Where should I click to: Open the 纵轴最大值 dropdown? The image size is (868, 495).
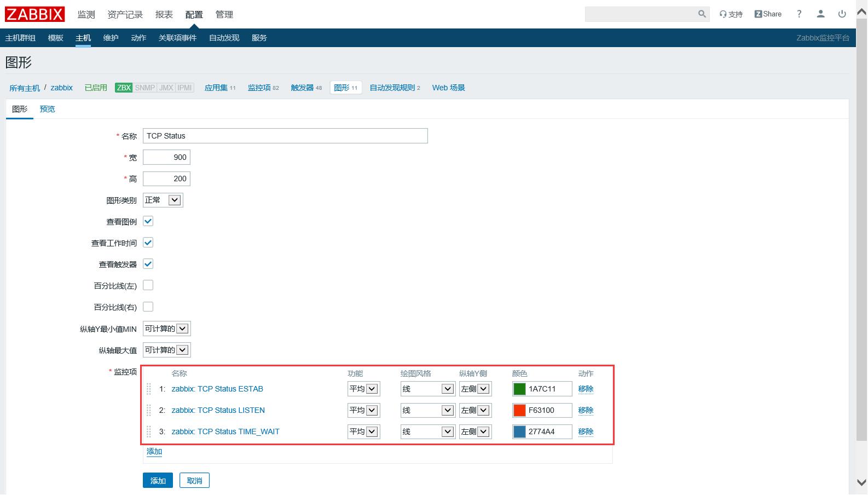tap(166, 350)
